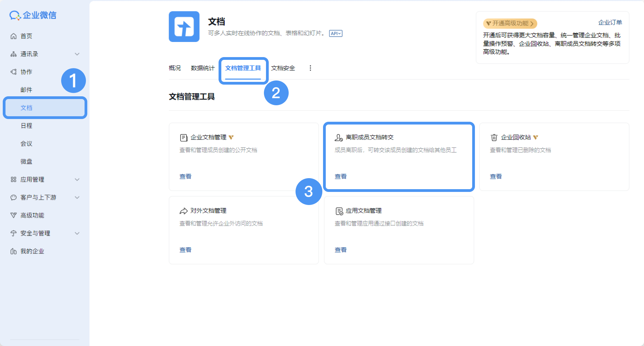Click the 文档 app blue icon
Screen dimensions: 644x346
coord(184,26)
